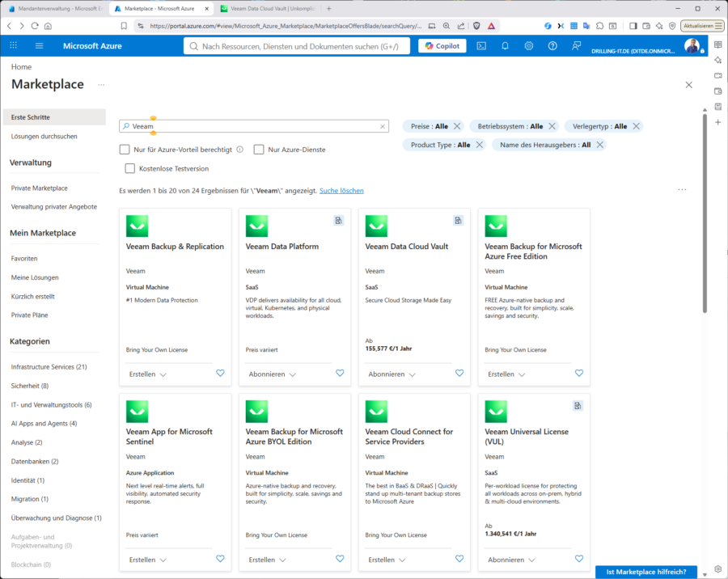Favorite Veeam Backup for Azure BYOL Edition

340,559
